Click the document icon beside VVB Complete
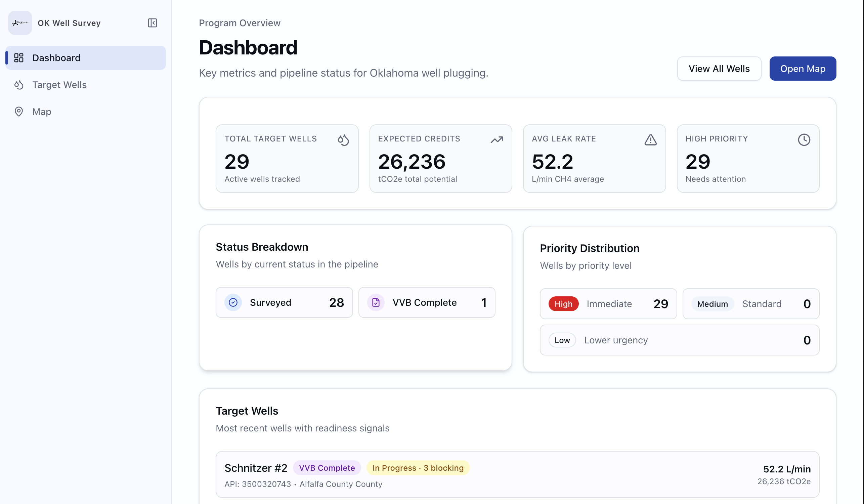Viewport: 864px width, 504px height. [x=376, y=302]
